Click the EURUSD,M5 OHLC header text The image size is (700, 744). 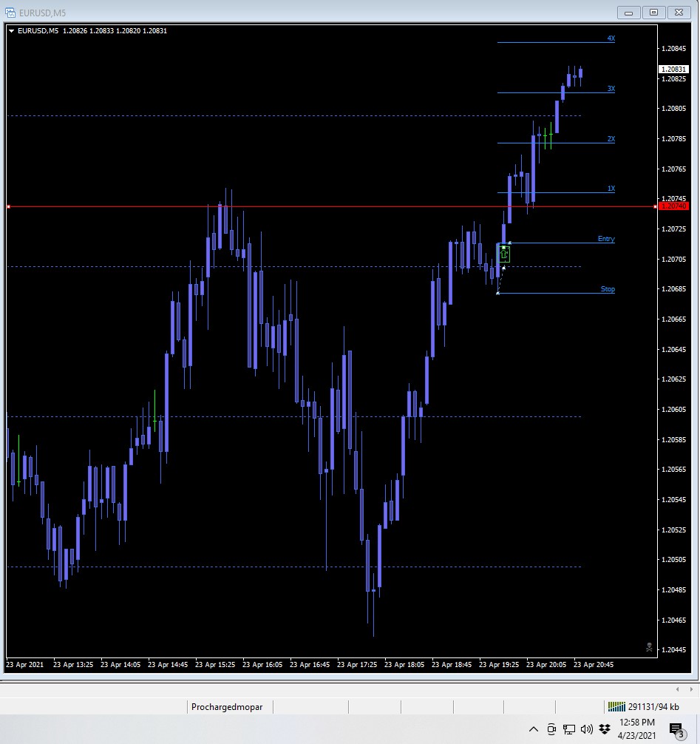[92, 31]
